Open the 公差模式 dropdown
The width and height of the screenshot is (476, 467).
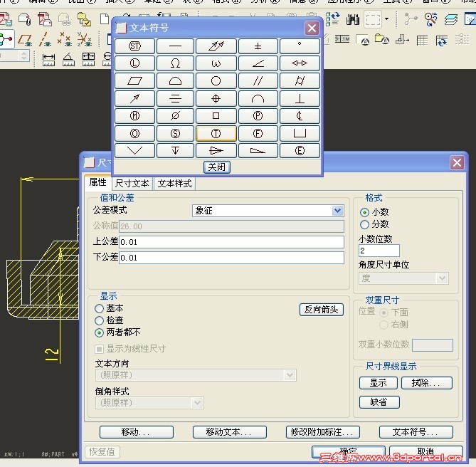pos(337,211)
